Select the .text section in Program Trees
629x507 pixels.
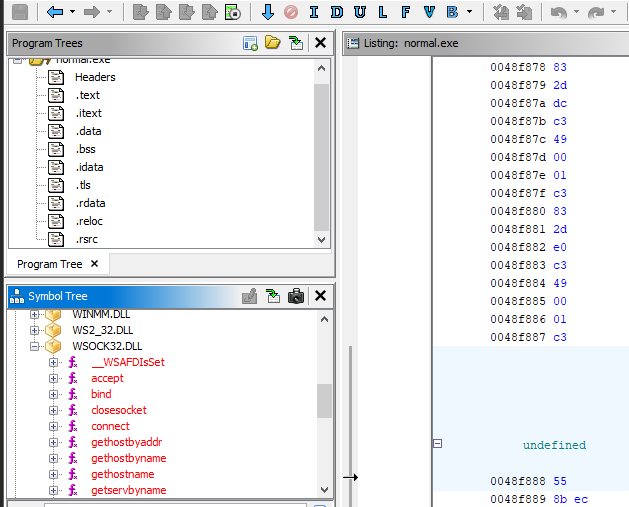pos(88,95)
